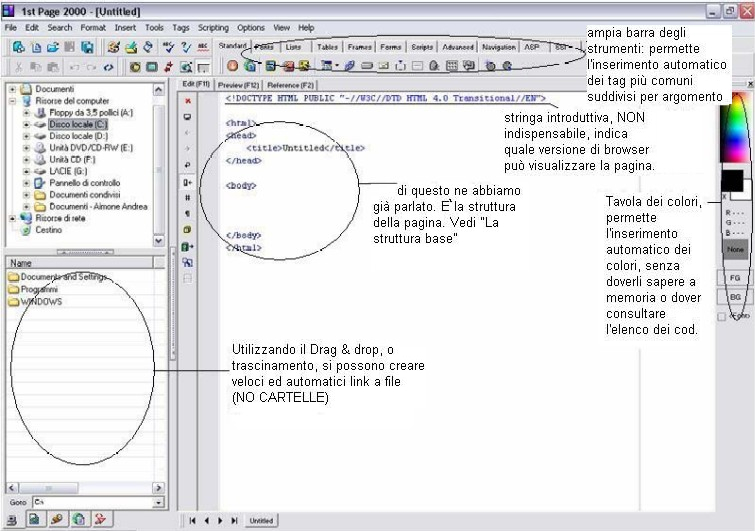This screenshot has width=755, height=531.
Task: Open the Scripting menu
Action: pos(213,28)
